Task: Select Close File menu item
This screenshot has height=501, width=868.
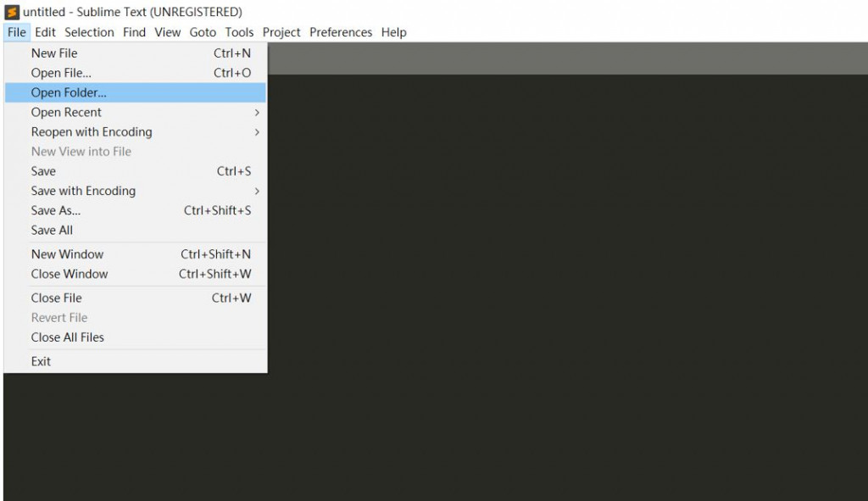Action: [x=135, y=298]
